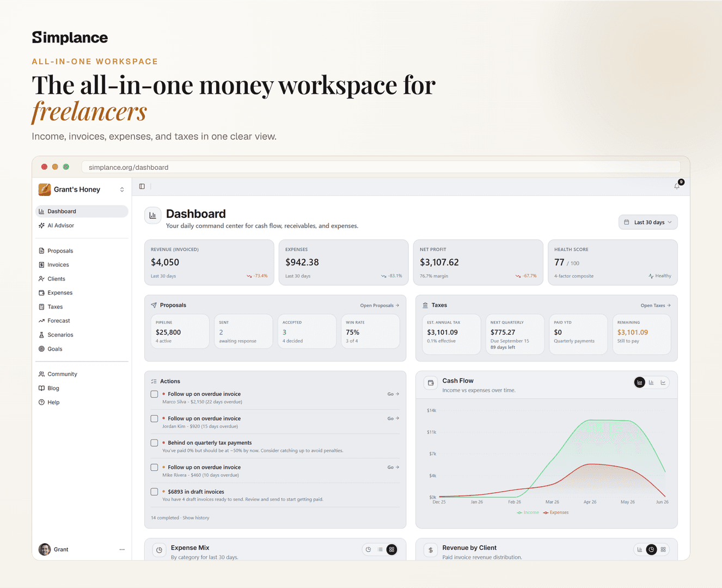Check the Jordan Kim overdue invoice action
Viewport: 722px width, 588px height.
point(154,419)
